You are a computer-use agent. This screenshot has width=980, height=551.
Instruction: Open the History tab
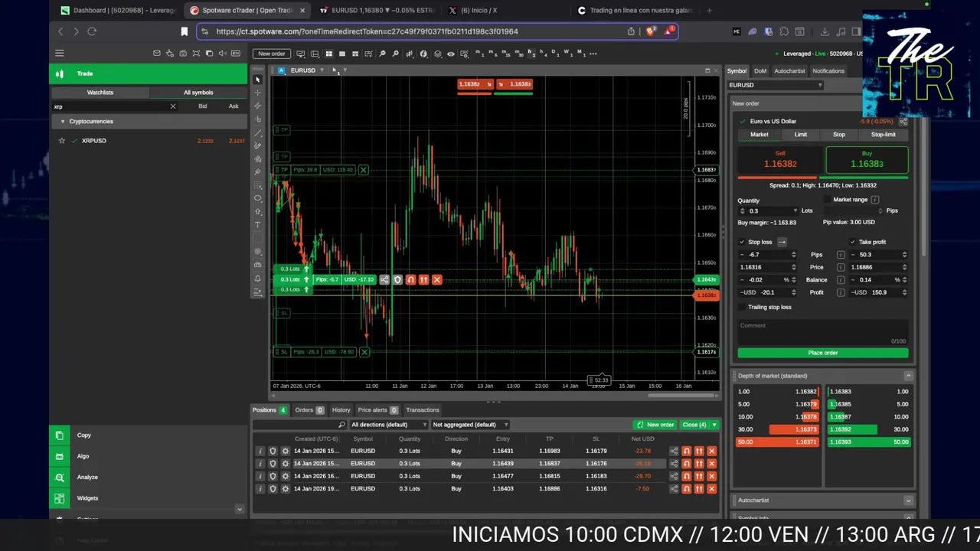341,410
